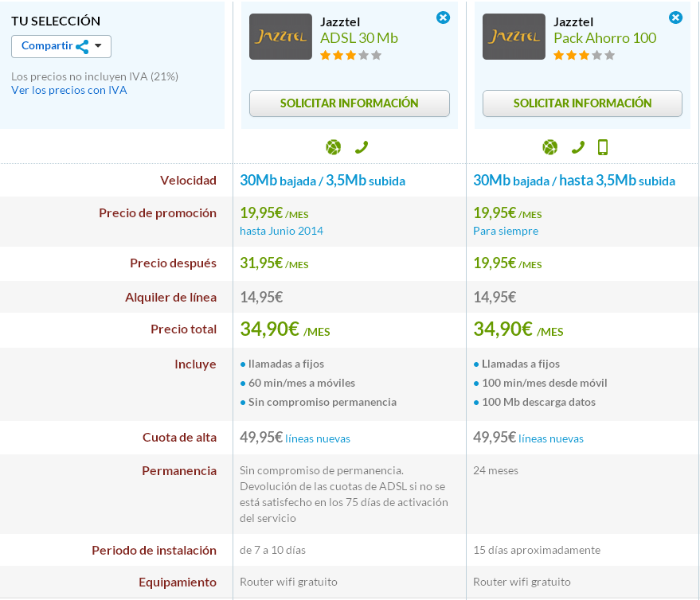Click '100 Mb descarga datos' item
Viewport: 700px width, 600px height.
point(539,403)
